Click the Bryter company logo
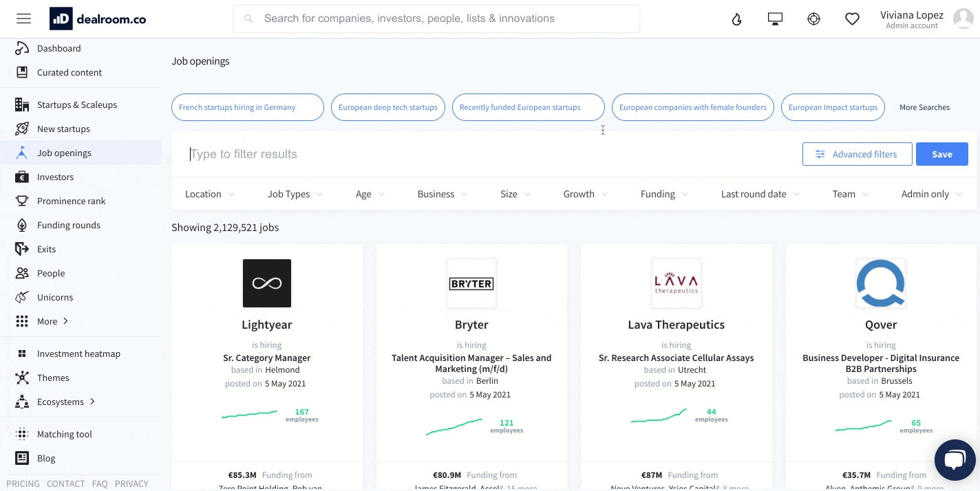 click(471, 283)
